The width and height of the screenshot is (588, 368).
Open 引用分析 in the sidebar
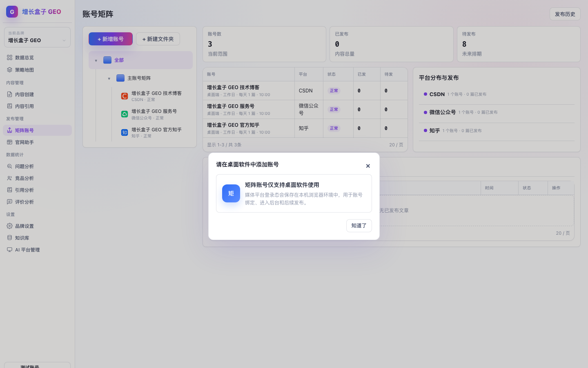(x=37, y=190)
